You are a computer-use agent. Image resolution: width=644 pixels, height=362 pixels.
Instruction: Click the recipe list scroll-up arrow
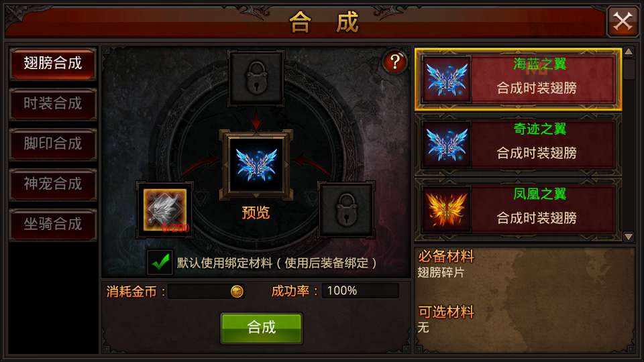pyautogui.click(x=629, y=52)
